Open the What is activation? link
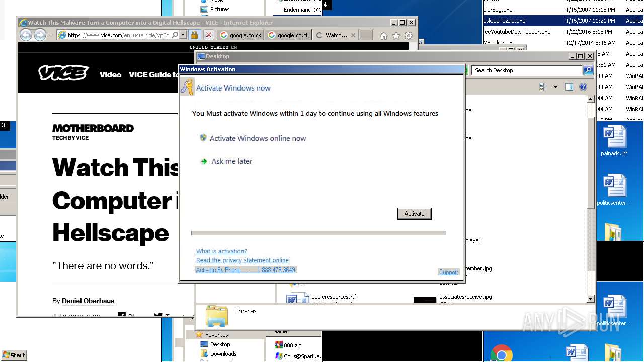The width and height of the screenshot is (644, 362). pos(221,251)
